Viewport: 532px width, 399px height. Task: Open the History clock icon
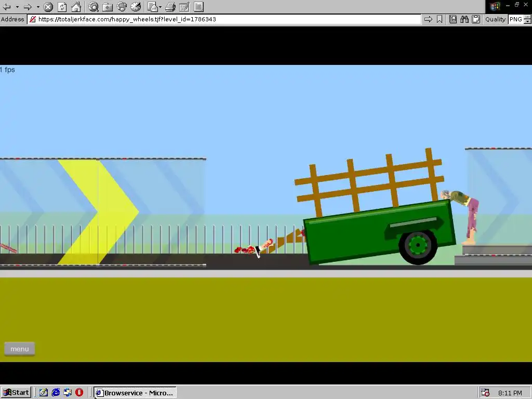[136, 7]
